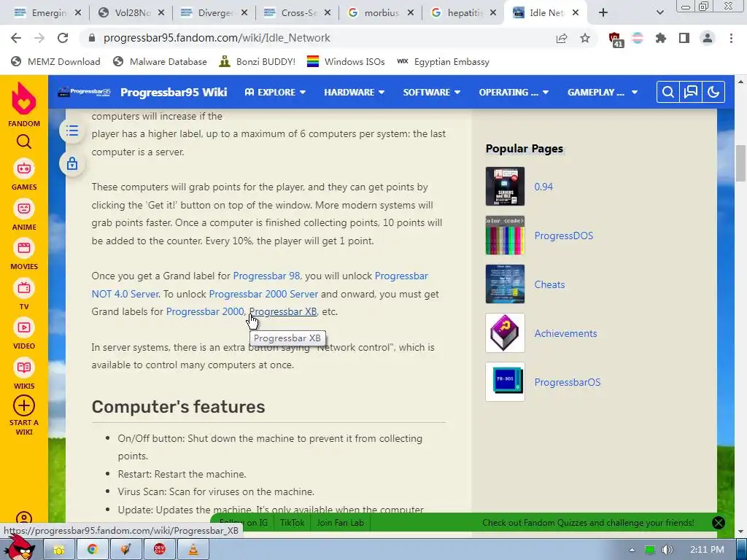
Task: Toggle dark theme moon icon
Action: (713, 92)
